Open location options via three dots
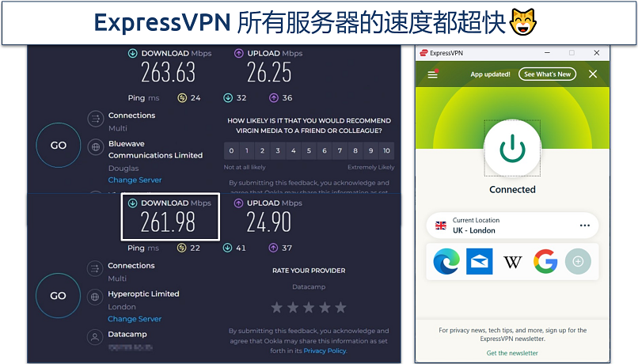Image resolution: width=638 pixels, height=364 pixels. tap(585, 226)
